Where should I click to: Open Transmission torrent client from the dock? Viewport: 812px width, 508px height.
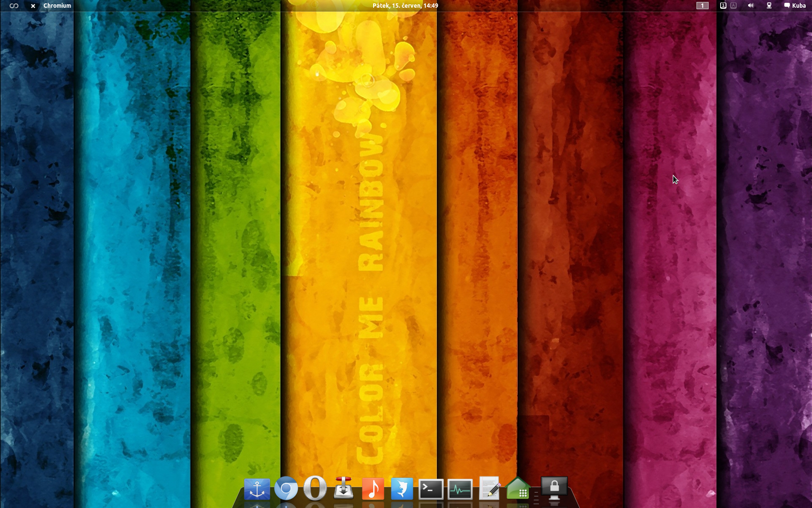344,488
